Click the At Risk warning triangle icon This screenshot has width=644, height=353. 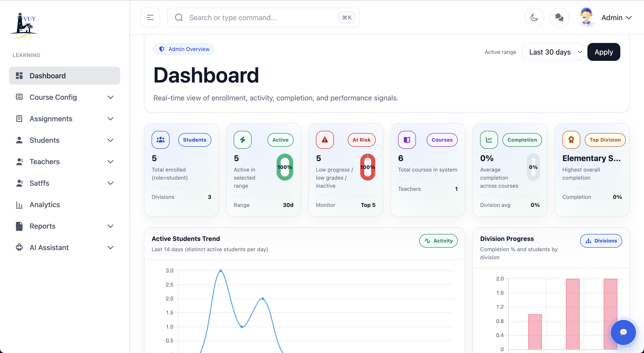coord(324,140)
